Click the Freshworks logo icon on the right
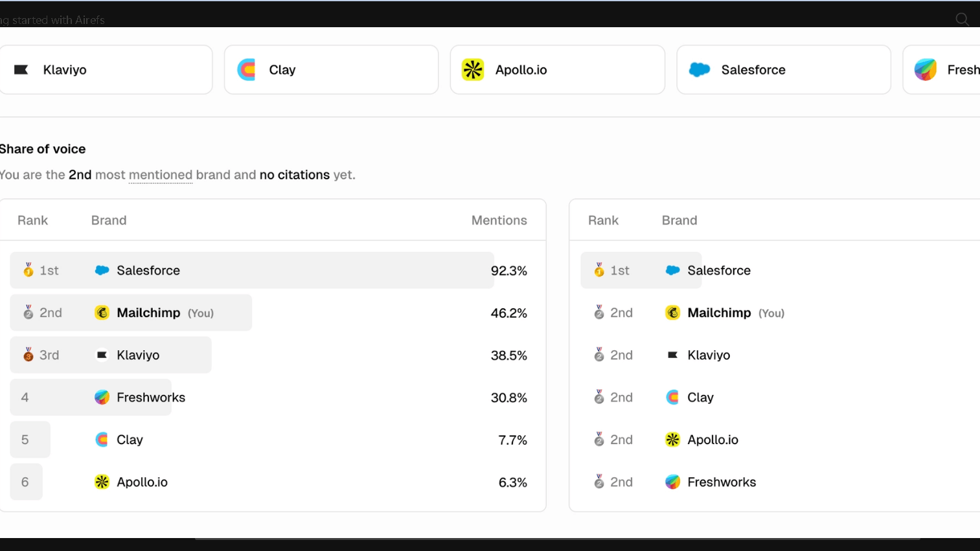Screen dimensions: 980x551 click(x=926, y=69)
